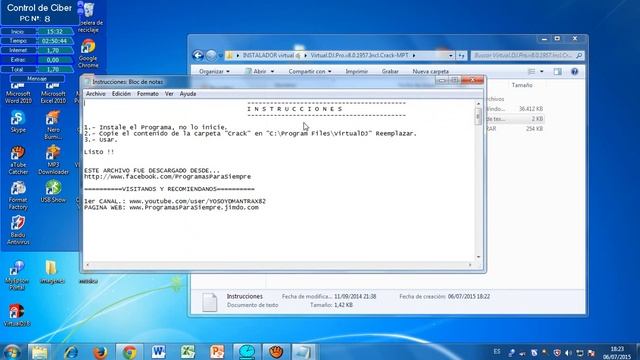Open the Ayuda menu in Notepad
640x360 pixels.
click(188, 94)
